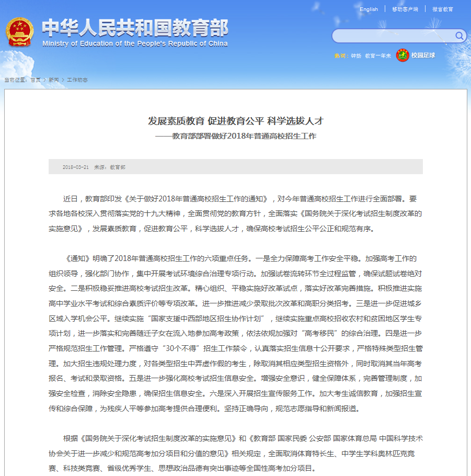The image size is (471, 476).
Task: Click the publication date 2018-03-21
Action: (76, 167)
